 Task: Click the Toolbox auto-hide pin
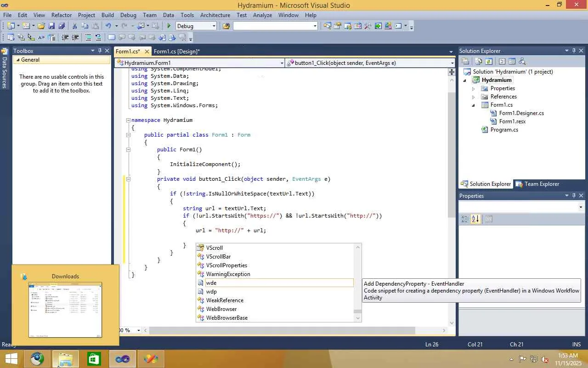tap(100, 51)
